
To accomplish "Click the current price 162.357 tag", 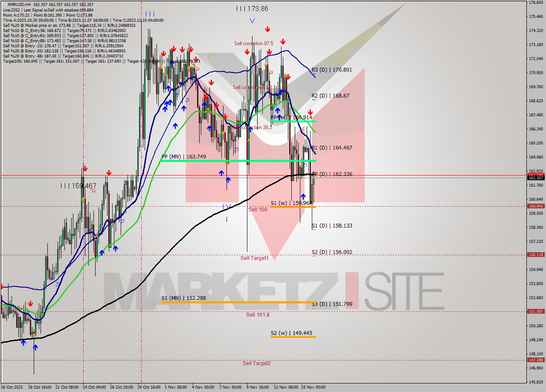I will [x=536, y=178].
